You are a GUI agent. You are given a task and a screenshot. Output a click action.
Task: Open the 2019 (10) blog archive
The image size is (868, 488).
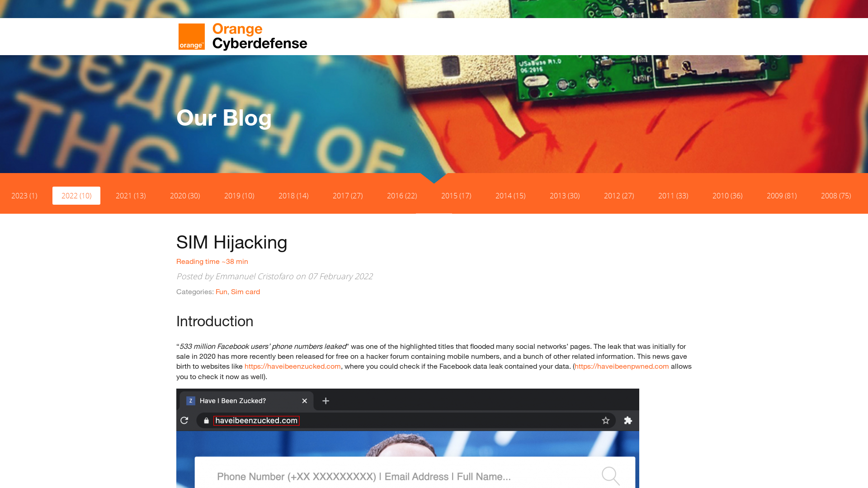pos(239,196)
